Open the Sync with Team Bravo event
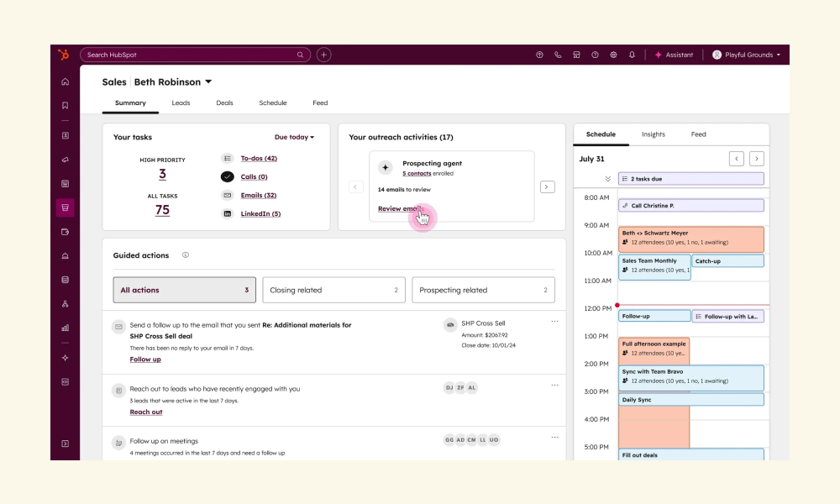This screenshot has width=840, height=504. tap(691, 378)
